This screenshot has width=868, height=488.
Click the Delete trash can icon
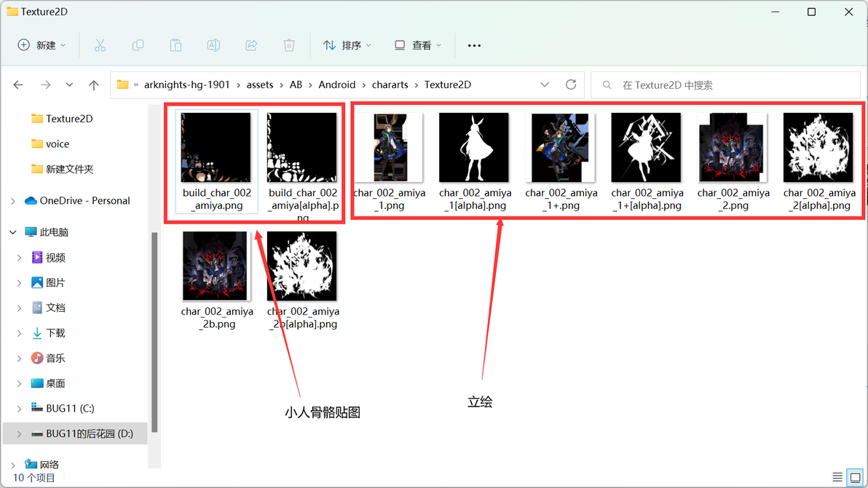(x=289, y=45)
